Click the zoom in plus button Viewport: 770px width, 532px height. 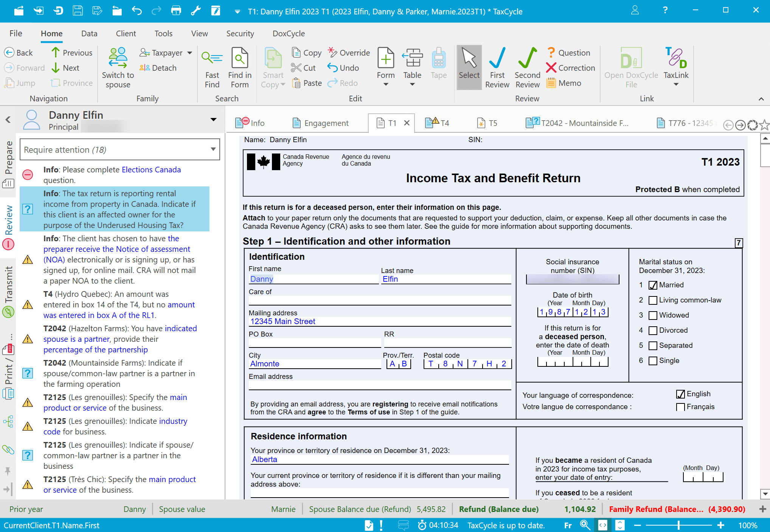coord(721,525)
